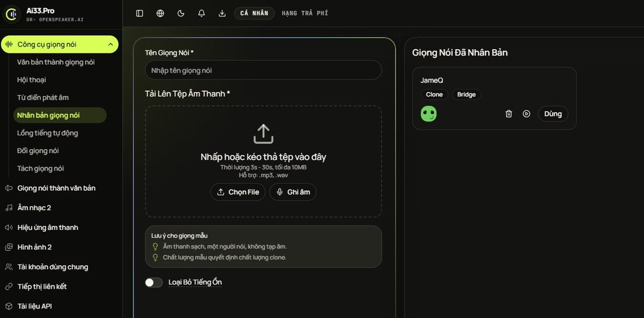Click the green JameQ avatar
Viewport: 644px width, 318px height.
click(428, 113)
